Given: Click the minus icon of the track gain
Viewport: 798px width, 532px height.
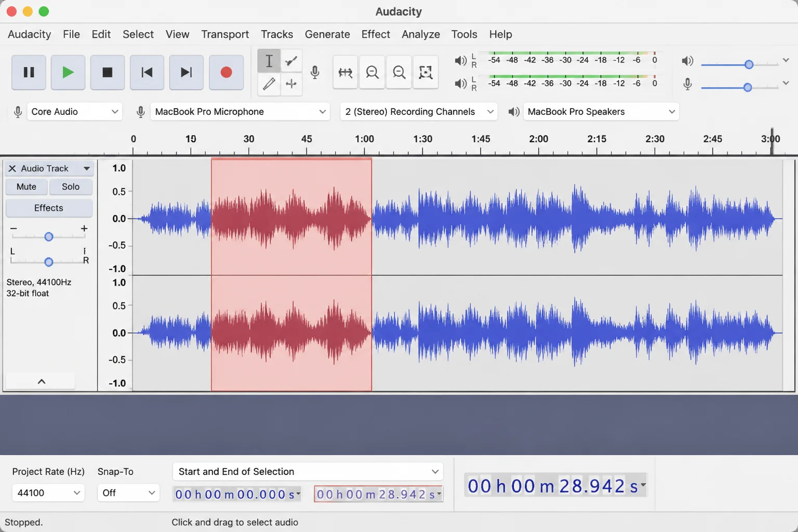Looking at the screenshot, I should (14, 229).
